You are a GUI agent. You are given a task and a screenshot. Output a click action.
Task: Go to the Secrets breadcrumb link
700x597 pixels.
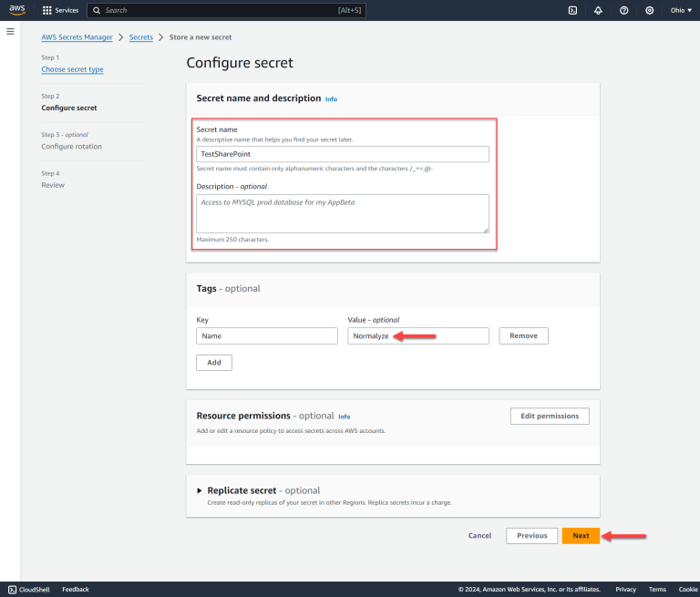(140, 37)
